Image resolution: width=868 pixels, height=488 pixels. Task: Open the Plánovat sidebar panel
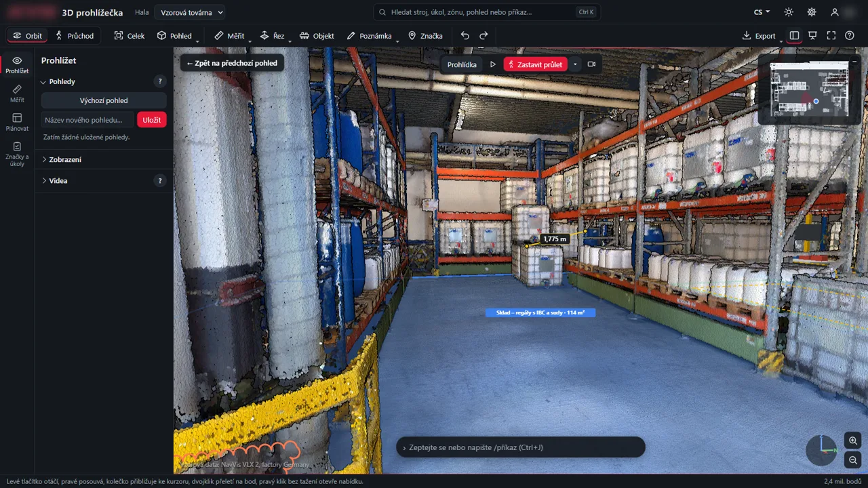(17, 122)
